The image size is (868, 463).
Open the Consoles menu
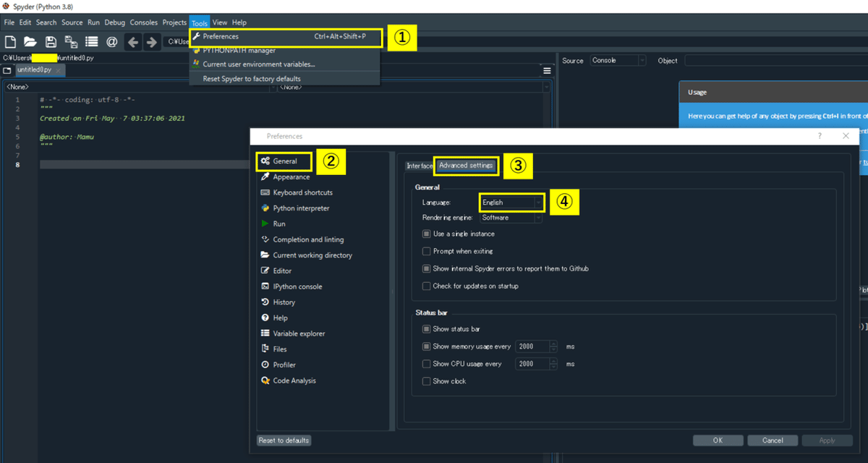click(143, 22)
